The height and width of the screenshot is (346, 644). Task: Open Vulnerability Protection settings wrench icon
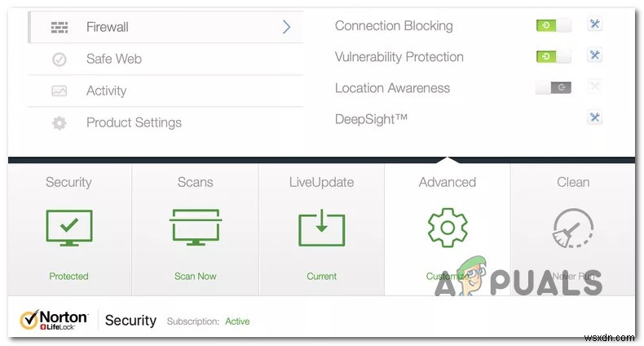(x=595, y=56)
